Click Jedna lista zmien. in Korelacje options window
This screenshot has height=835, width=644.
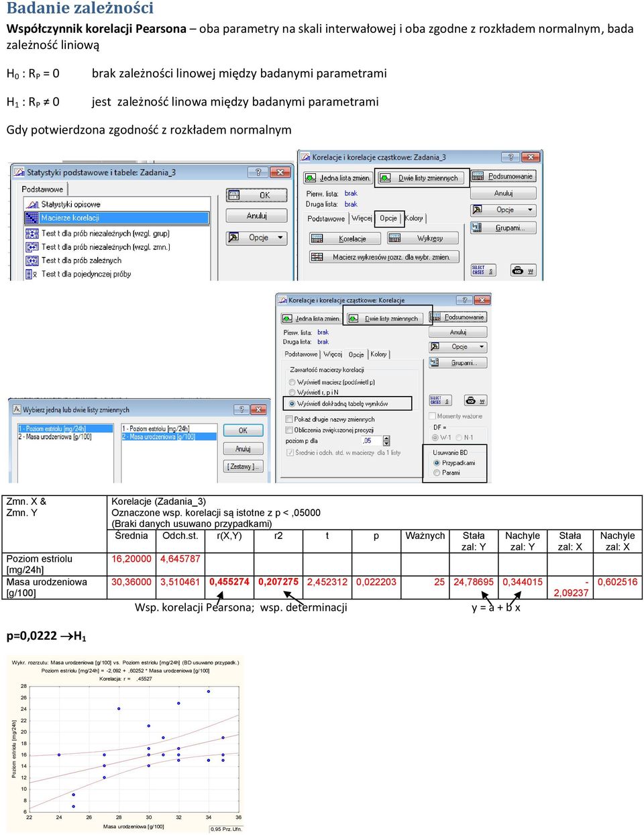click(x=311, y=318)
